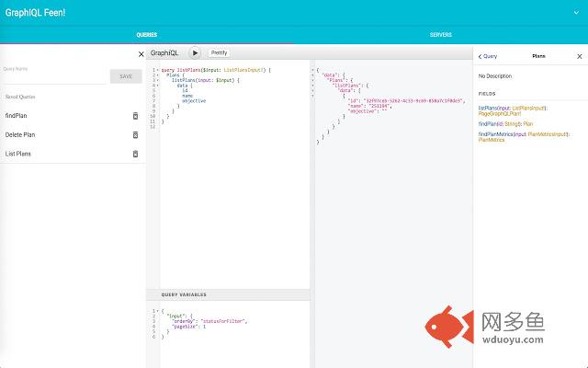Delete the findPlan saved query
Image resolution: width=588 pixels, height=368 pixels.
pos(135,116)
